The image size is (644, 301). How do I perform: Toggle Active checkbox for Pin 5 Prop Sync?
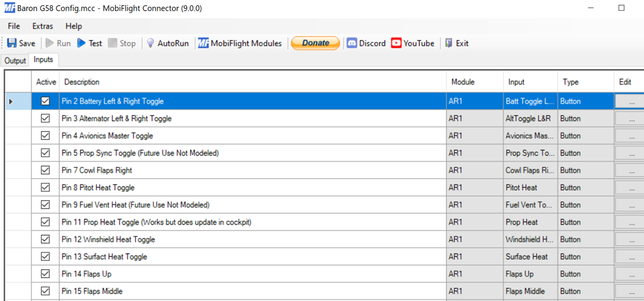coord(45,153)
